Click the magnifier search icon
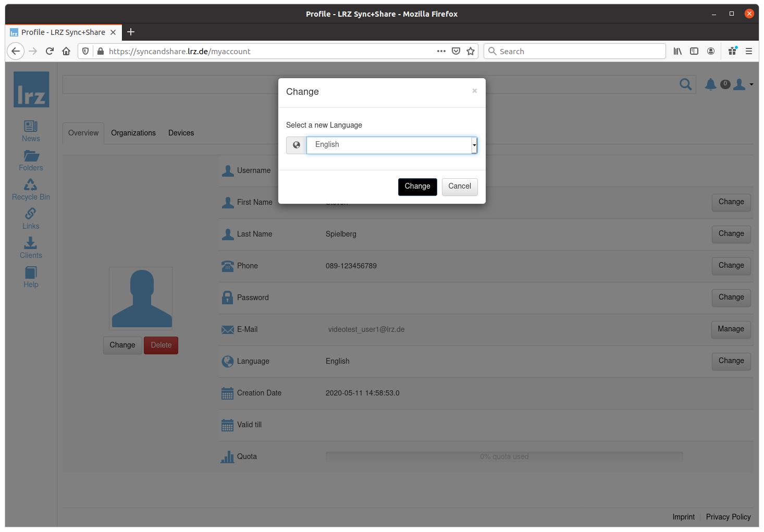 [x=686, y=84]
